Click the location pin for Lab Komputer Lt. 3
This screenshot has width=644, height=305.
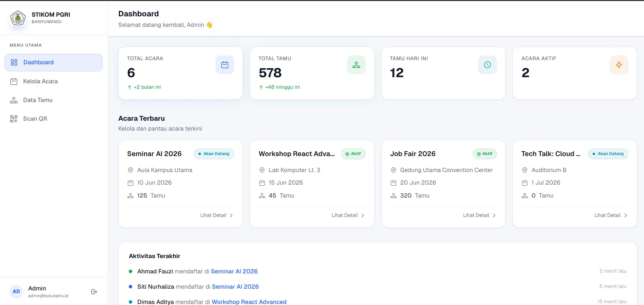(262, 170)
